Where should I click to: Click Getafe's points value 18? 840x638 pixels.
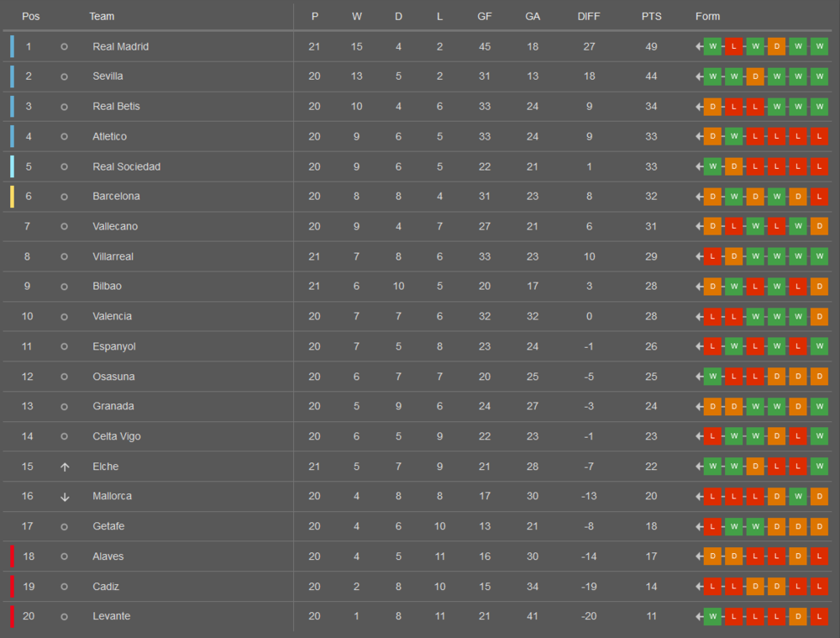[651, 526]
